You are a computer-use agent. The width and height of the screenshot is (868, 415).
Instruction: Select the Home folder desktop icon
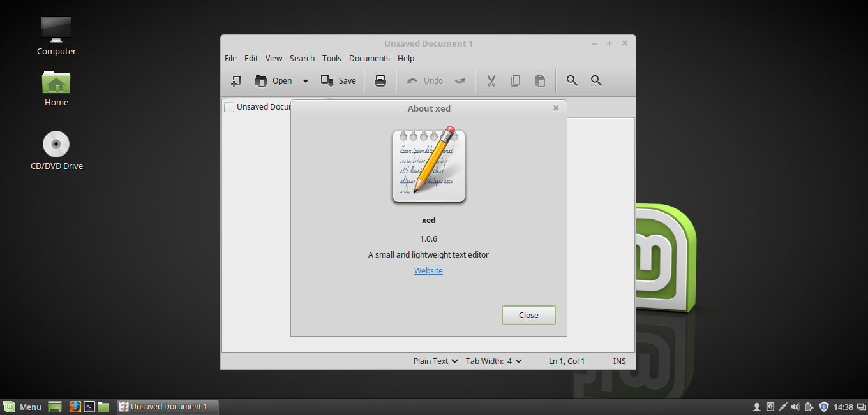tap(56, 88)
